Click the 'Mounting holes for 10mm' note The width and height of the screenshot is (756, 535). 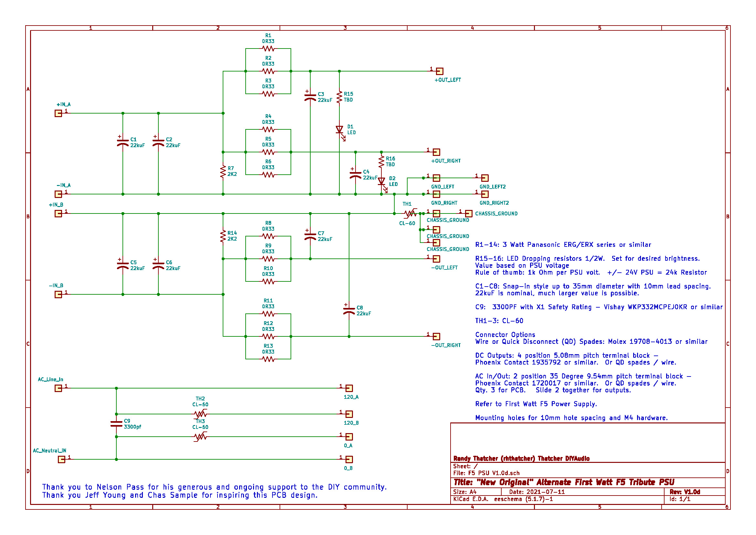(571, 418)
